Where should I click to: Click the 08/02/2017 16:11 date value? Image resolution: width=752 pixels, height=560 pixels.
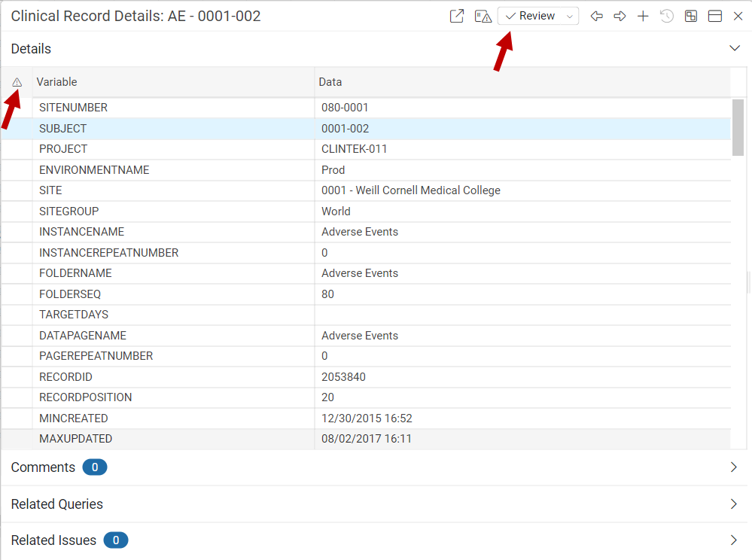coord(367,439)
